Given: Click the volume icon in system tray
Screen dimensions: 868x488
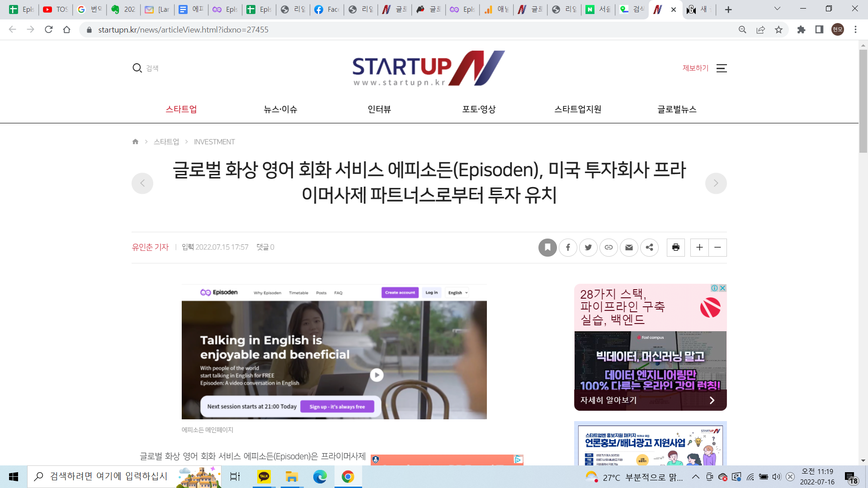Looking at the screenshot, I should tap(777, 477).
